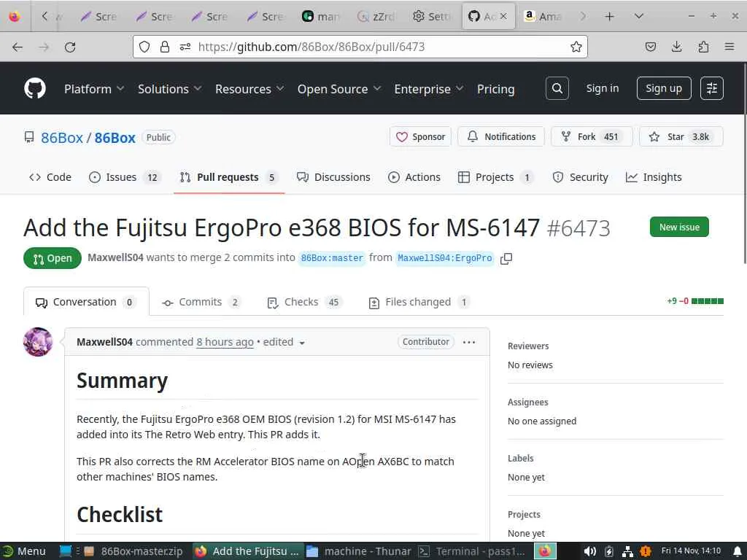Copy the head branch name icon

[x=506, y=259]
